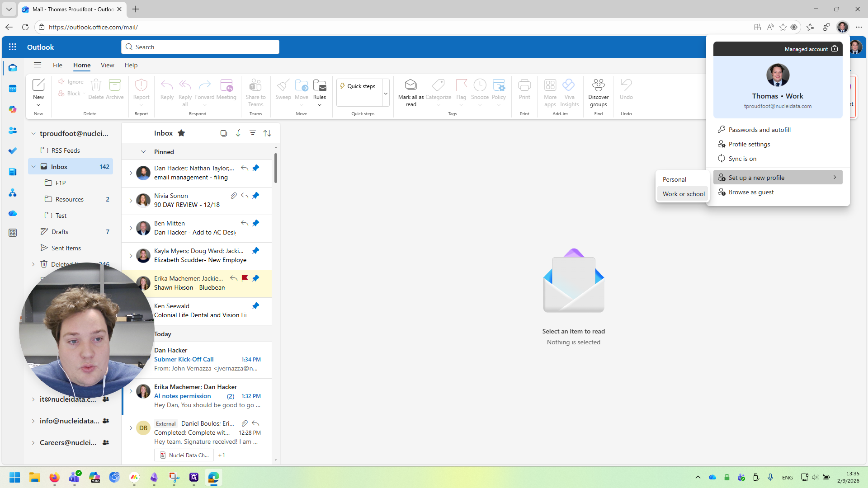Click Mark all as read in the ribbon
Screen dimensions: 868x488
click(411, 93)
